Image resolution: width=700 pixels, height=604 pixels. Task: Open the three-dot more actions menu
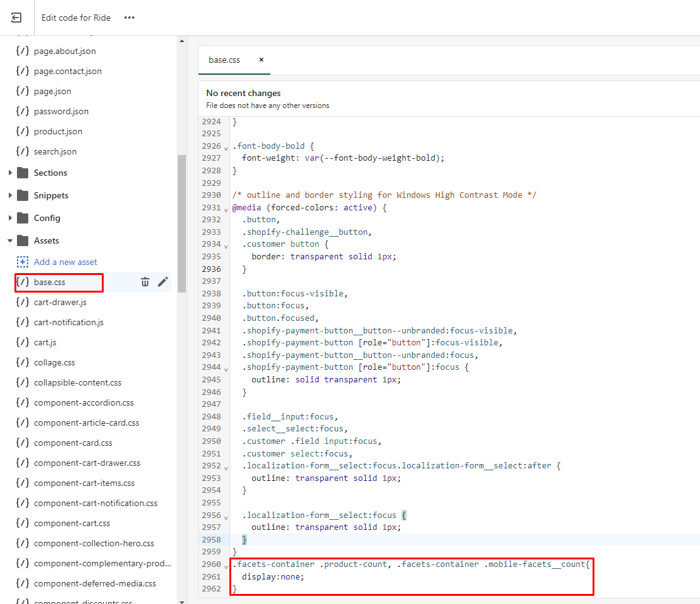coord(129,18)
